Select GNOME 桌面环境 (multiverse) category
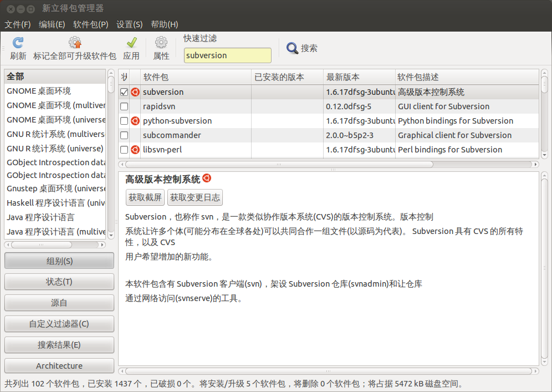This screenshot has width=552, height=392. click(55, 105)
